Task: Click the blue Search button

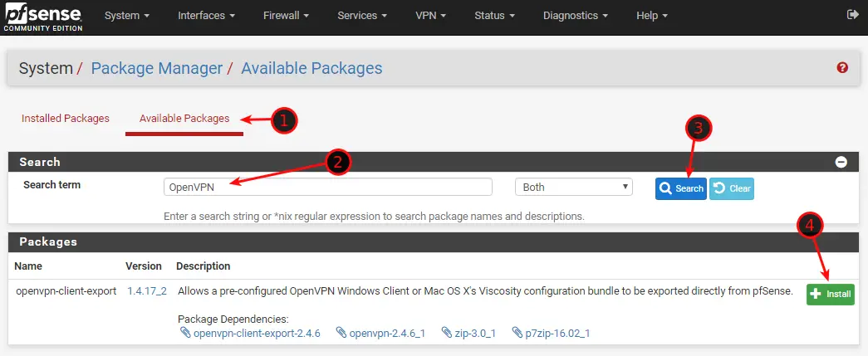Action: click(680, 188)
